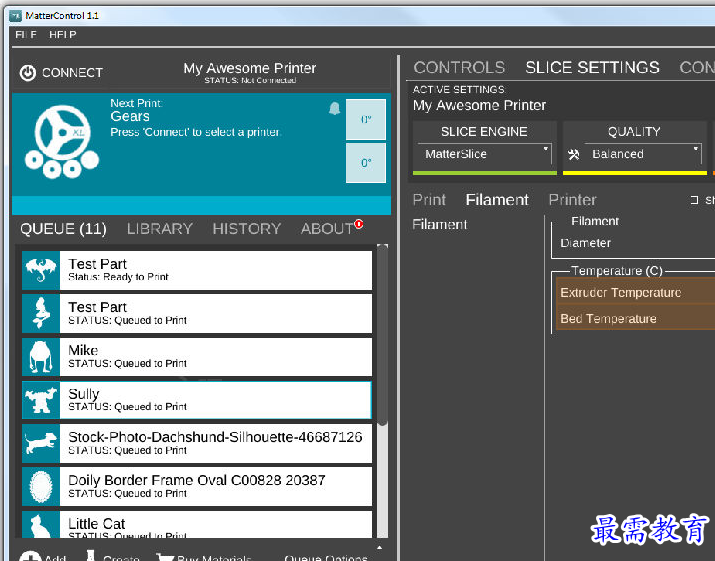Click the lower 0° temperature box
Image resolution: width=715 pixels, height=561 pixels.
tap(366, 163)
